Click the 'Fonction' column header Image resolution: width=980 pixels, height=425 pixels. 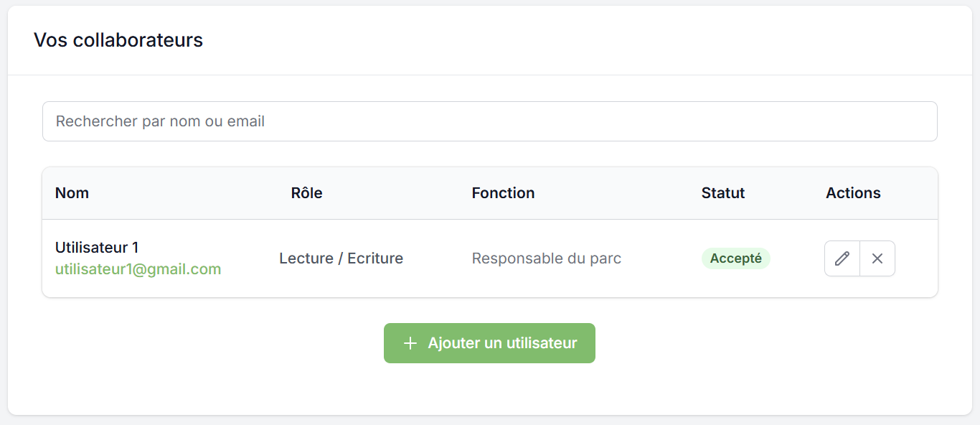coord(503,193)
